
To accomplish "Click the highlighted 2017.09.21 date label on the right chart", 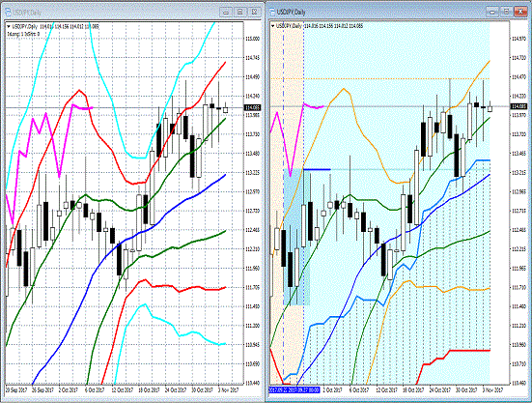I will 278,390.
